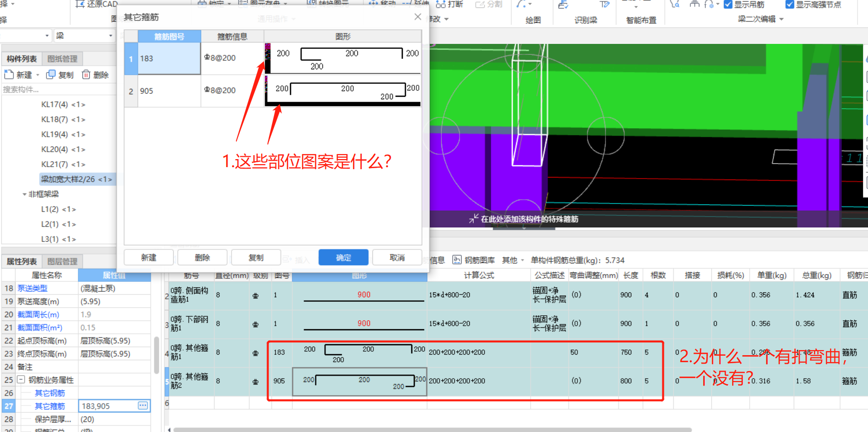Click the 计算公式 column header
Screen dimensions: 868x432
pyautogui.click(x=479, y=275)
